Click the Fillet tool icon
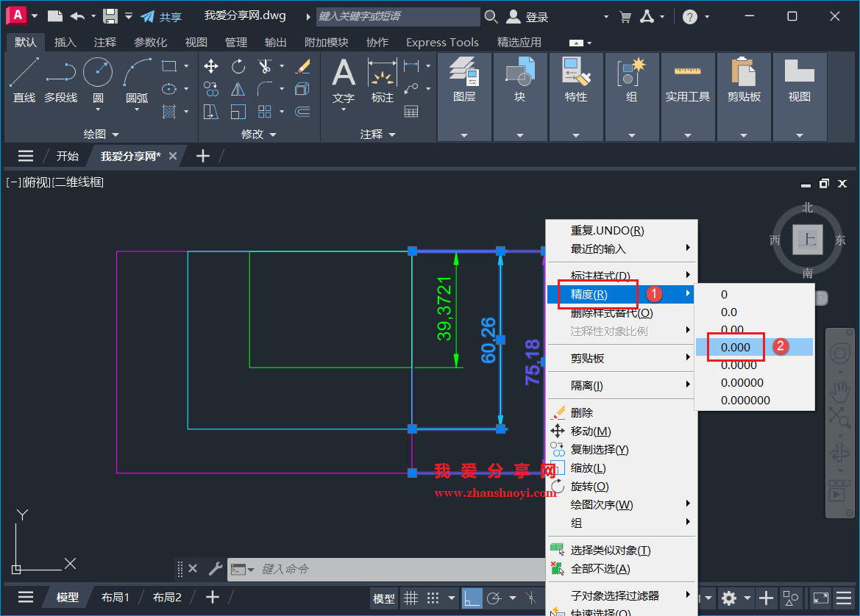This screenshot has height=616, width=860. coord(266,90)
